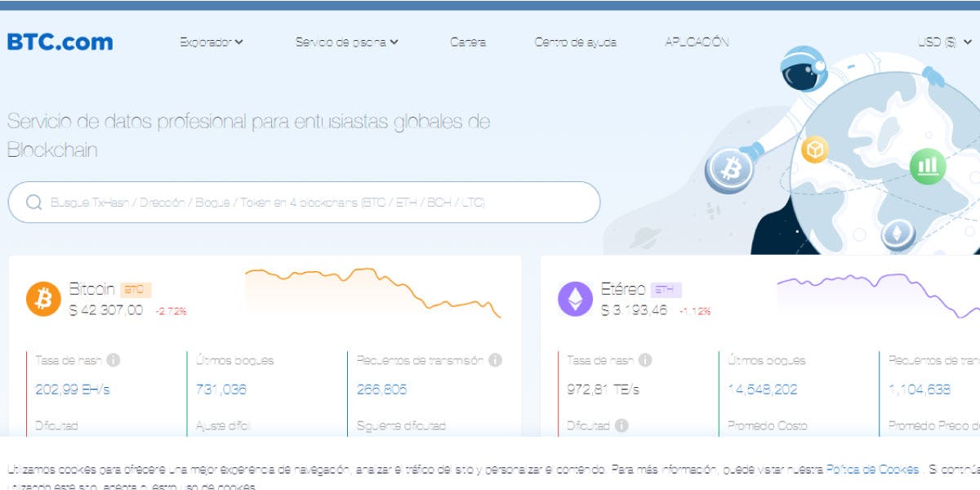Open the Servicio de piscina dropdown
The width and height of the screenshot is (980, 490).
click(346, 42)
